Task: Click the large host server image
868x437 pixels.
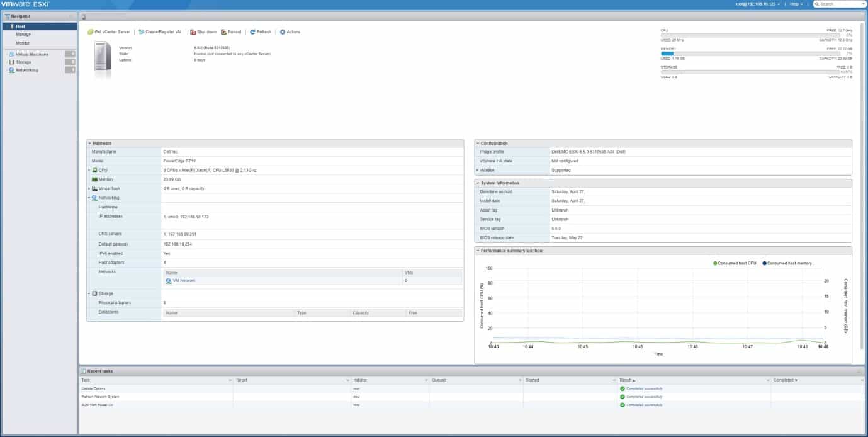Action: click(103, 59)
